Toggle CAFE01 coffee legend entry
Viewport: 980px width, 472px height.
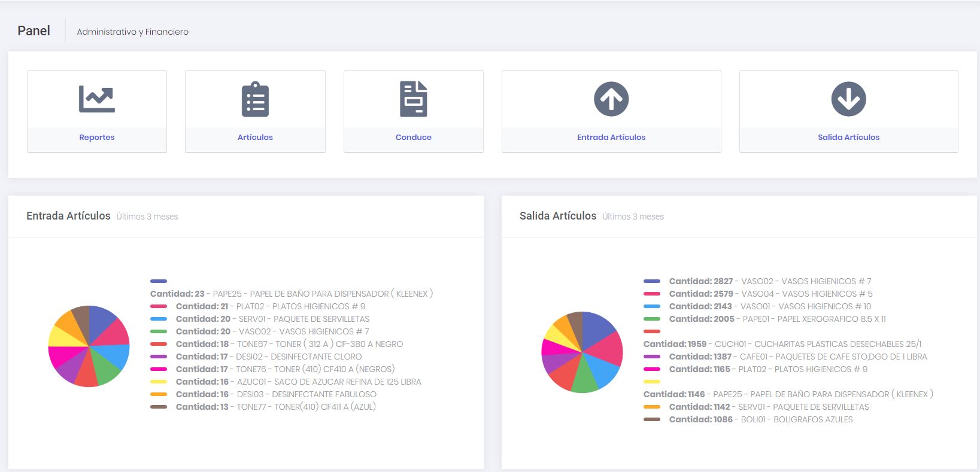(797, 357)
